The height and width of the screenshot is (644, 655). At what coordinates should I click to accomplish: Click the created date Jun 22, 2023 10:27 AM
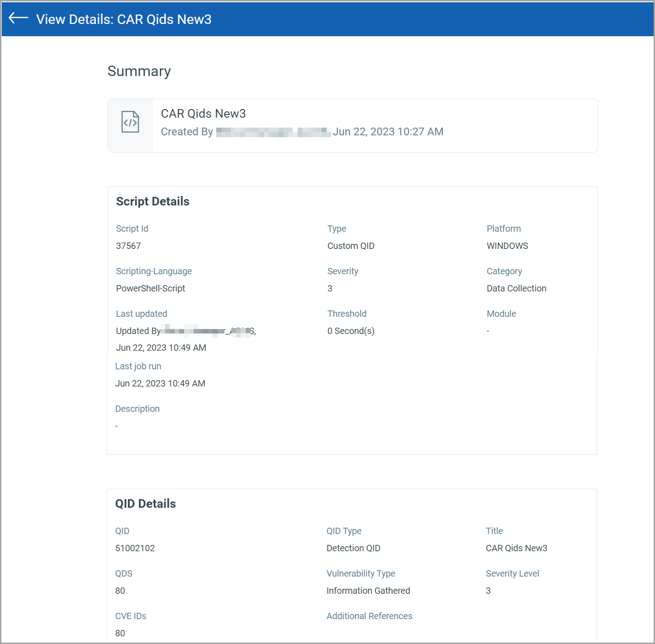(x=388, y=132)
